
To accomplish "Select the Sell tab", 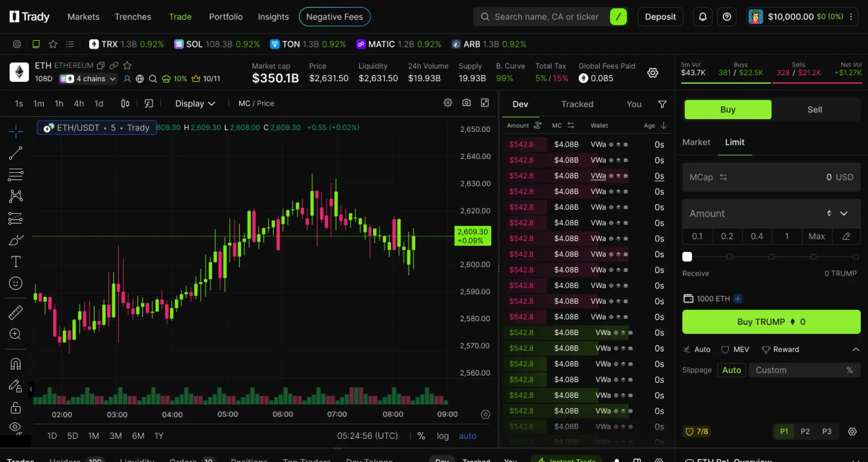I will [815, 110].
